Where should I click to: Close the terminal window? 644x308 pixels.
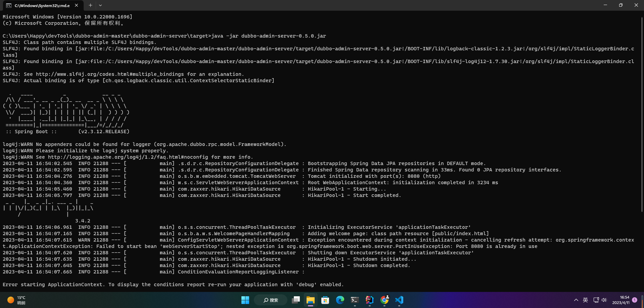[x=636, y=5]
